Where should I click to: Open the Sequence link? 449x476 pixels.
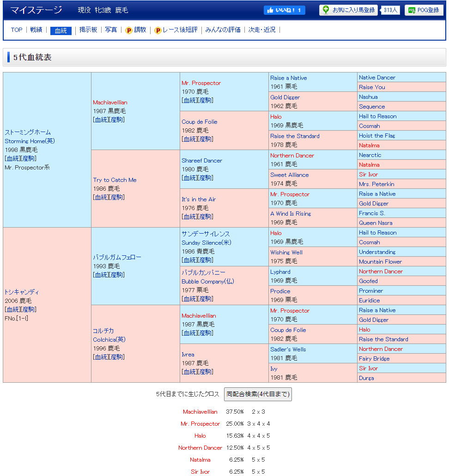click(372, 107)
